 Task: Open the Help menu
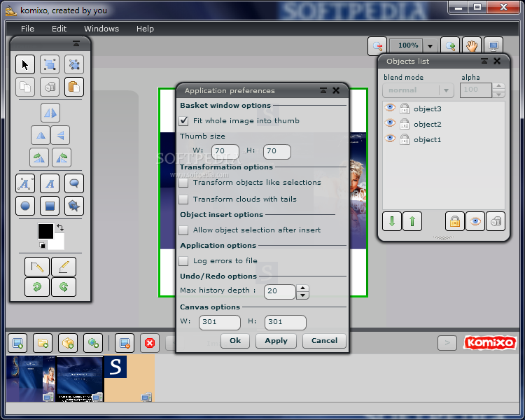(145, 29)
